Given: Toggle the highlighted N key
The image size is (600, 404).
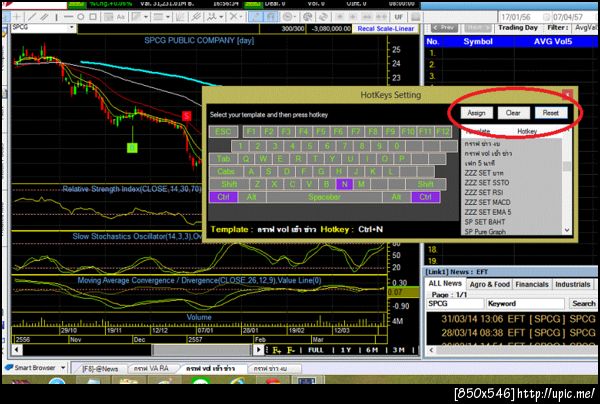Looking at the screenshot, I should [x=344, y=184].
